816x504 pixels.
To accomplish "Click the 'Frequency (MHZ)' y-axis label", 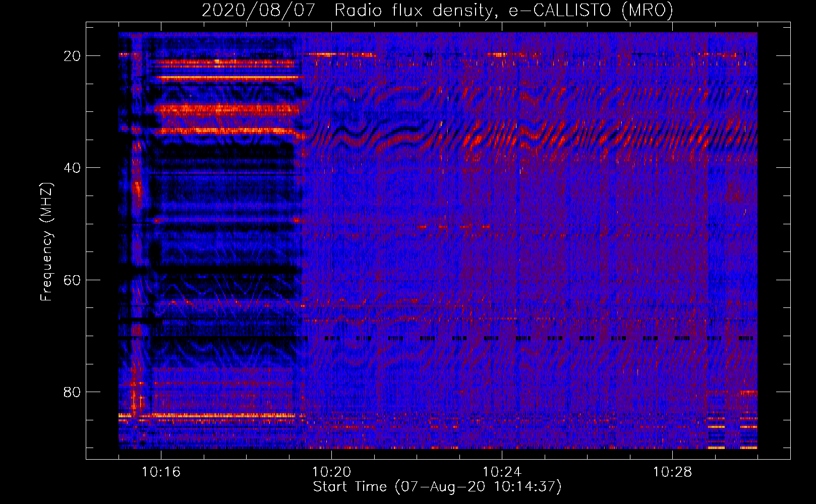I will click(46, 242).
